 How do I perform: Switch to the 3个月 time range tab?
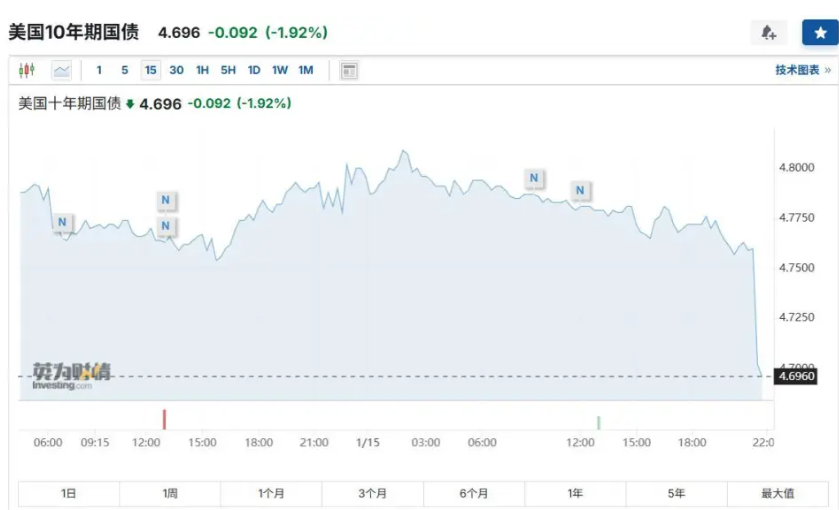372,493
